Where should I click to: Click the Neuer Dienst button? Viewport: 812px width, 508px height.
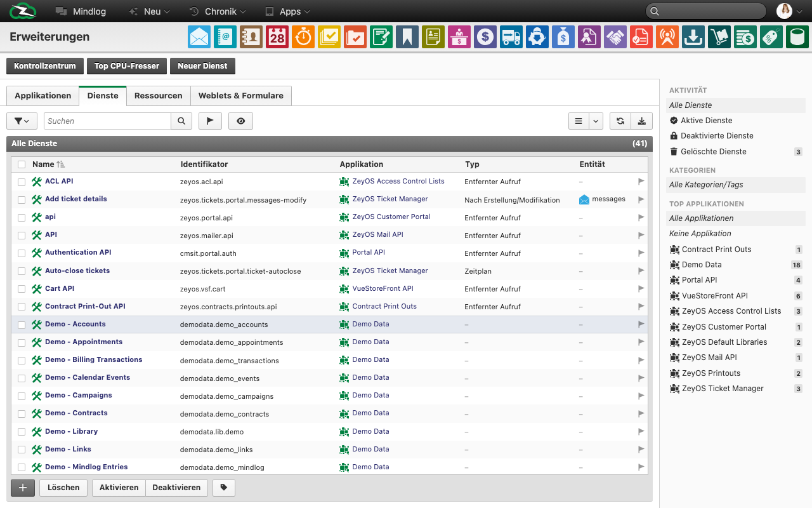point(202,66)
